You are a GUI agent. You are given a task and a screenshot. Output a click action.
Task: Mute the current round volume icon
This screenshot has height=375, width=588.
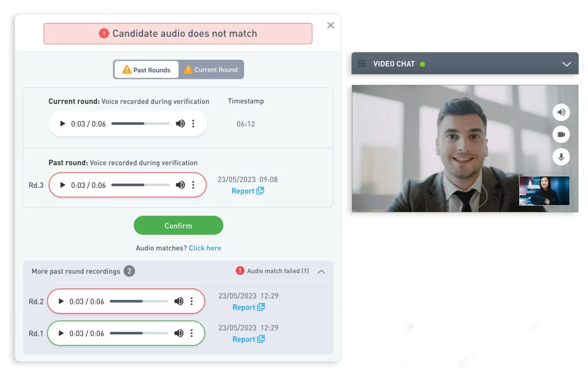[x=180, y=123]
